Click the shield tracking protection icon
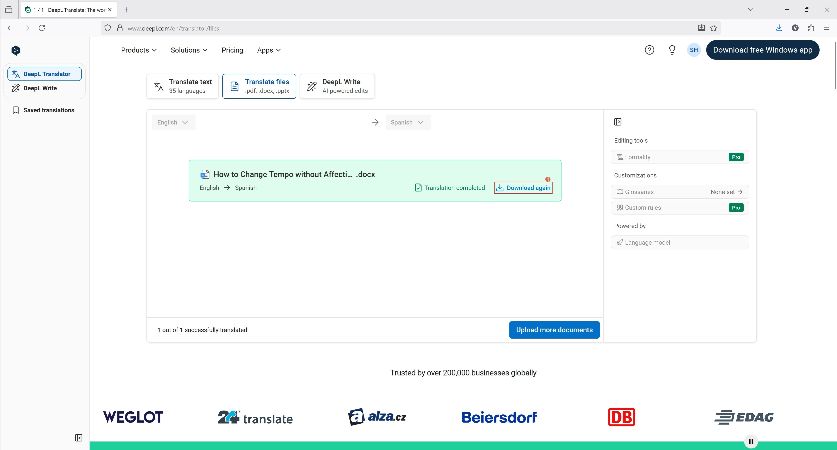837x450 pixels. [x=108, y=28]
